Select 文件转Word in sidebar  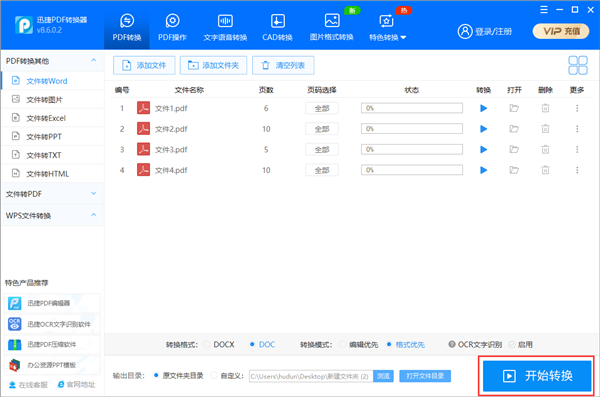[52, 81]
